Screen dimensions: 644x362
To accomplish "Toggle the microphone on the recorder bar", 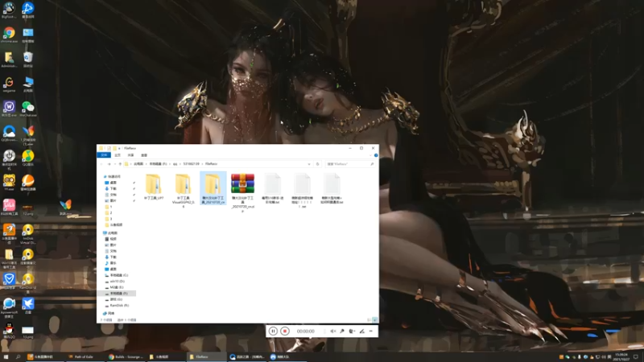I will 342,331.
